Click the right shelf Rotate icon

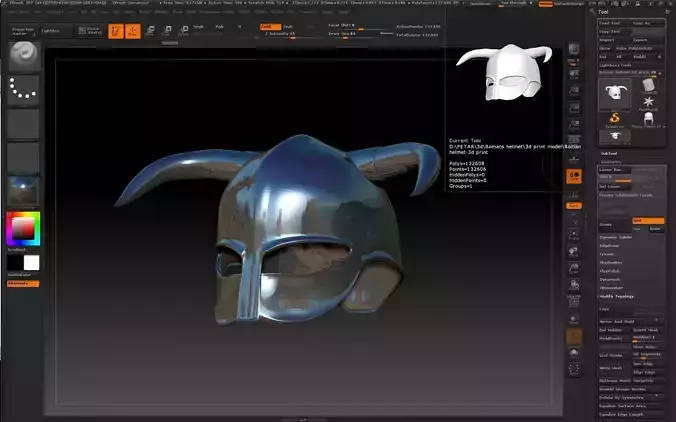574,285
